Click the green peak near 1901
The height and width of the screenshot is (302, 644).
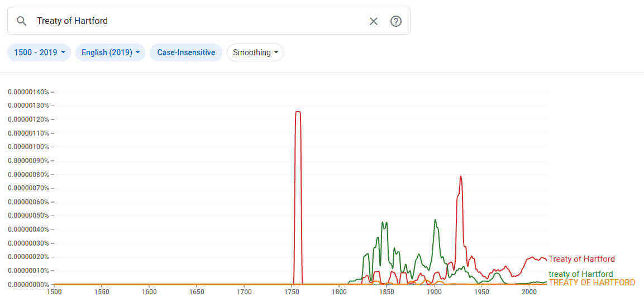click(x=435, y=220)
